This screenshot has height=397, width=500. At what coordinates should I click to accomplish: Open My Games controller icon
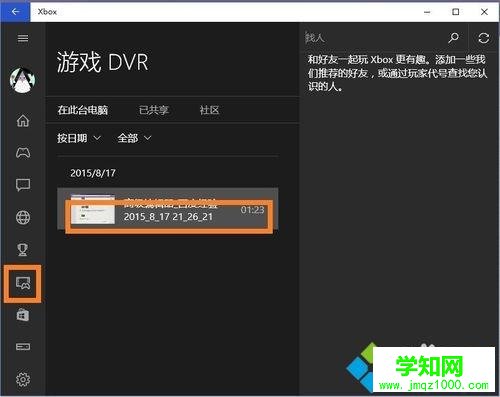point(23,152)
